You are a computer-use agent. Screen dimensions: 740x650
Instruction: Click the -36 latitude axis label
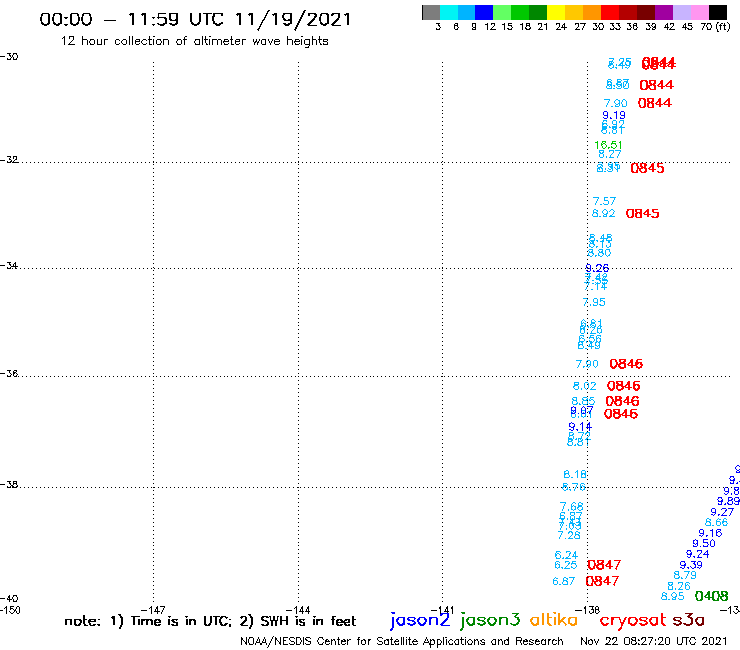9,373
